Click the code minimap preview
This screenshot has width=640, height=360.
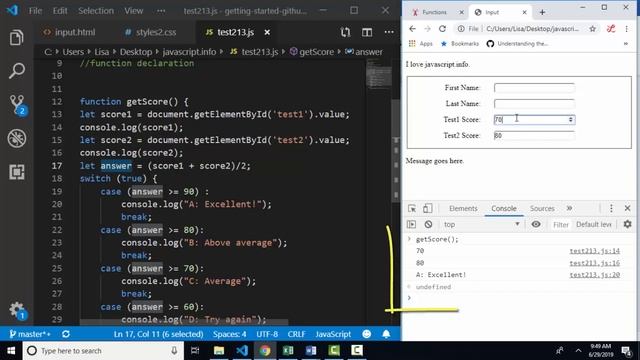(x=378, y=74)
